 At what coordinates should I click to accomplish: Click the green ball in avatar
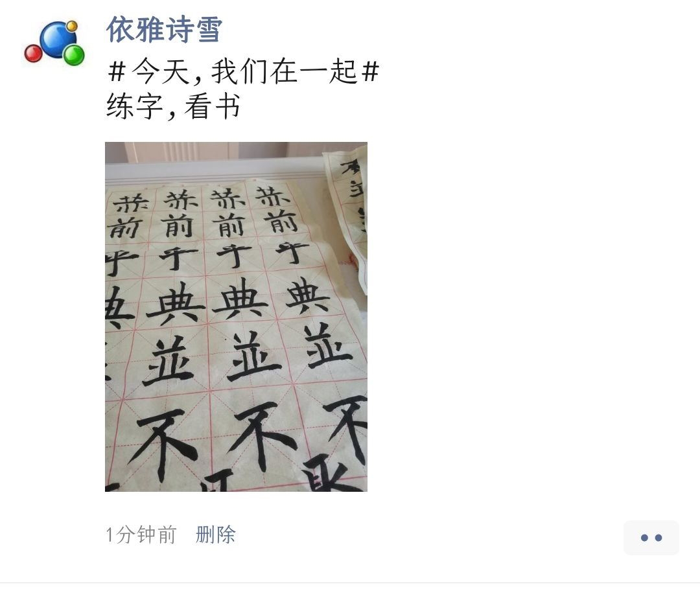tap(74, 55)
